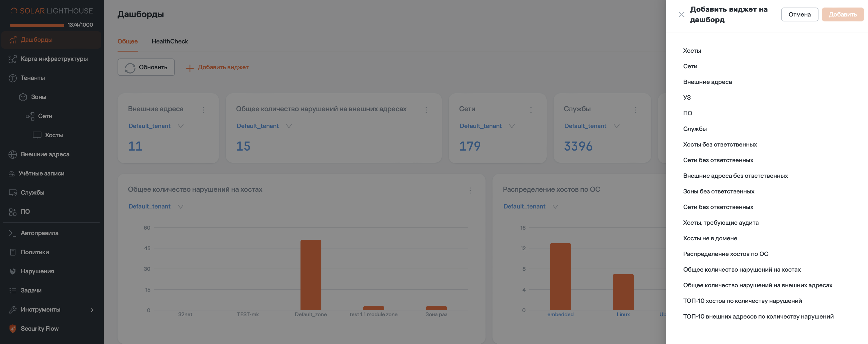
Task: Click the Хосты monitor icon in sidebar
Action: (37, 136)
